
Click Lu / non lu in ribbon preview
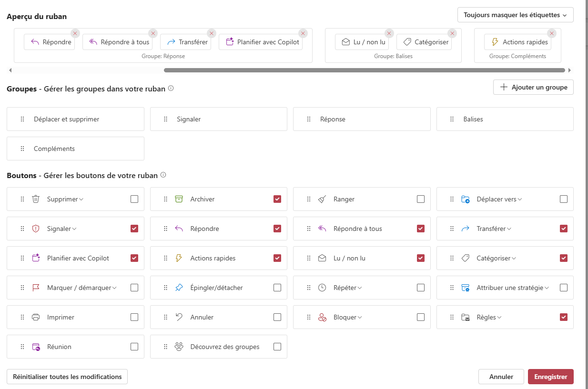[x=362, y=42]
